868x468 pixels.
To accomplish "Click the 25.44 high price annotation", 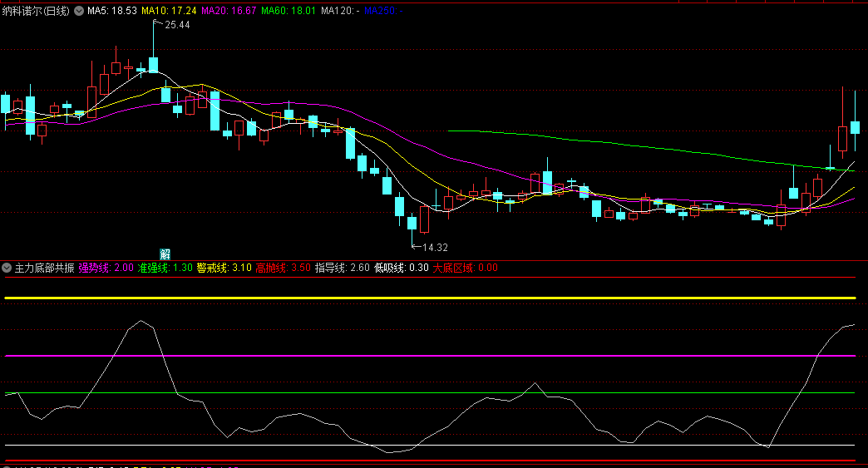I will (177, 25).
